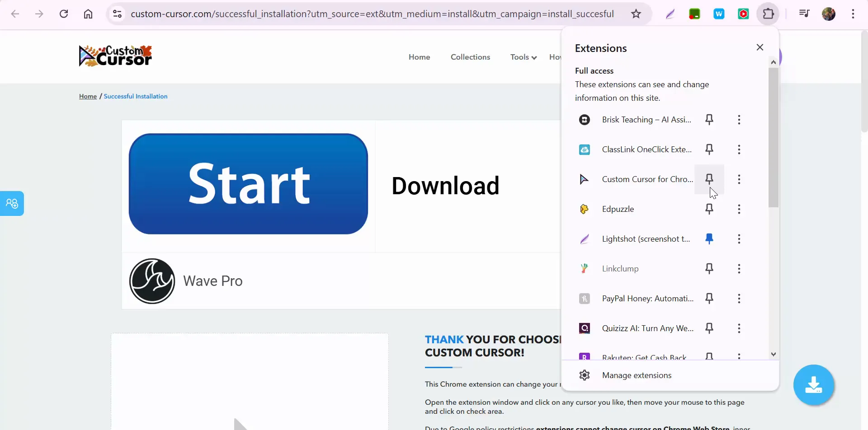Pin the Quizizz AI extension
Image resolution: width=868 pixels, height=430 pixels.
click(709, 328)
